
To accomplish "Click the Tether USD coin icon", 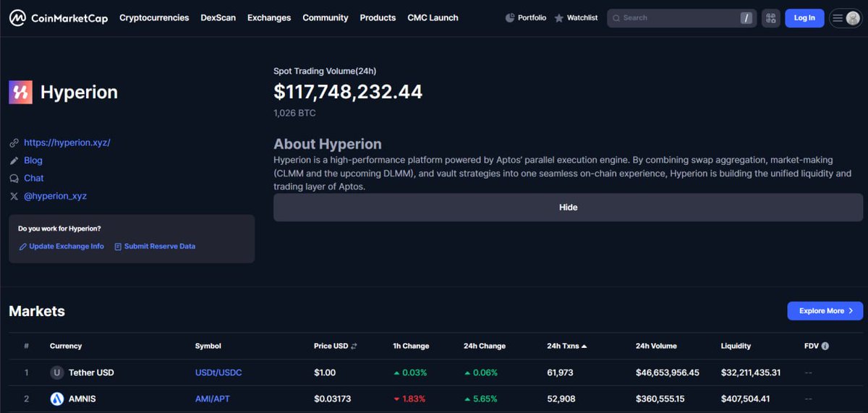I will [x=57, y=373].
